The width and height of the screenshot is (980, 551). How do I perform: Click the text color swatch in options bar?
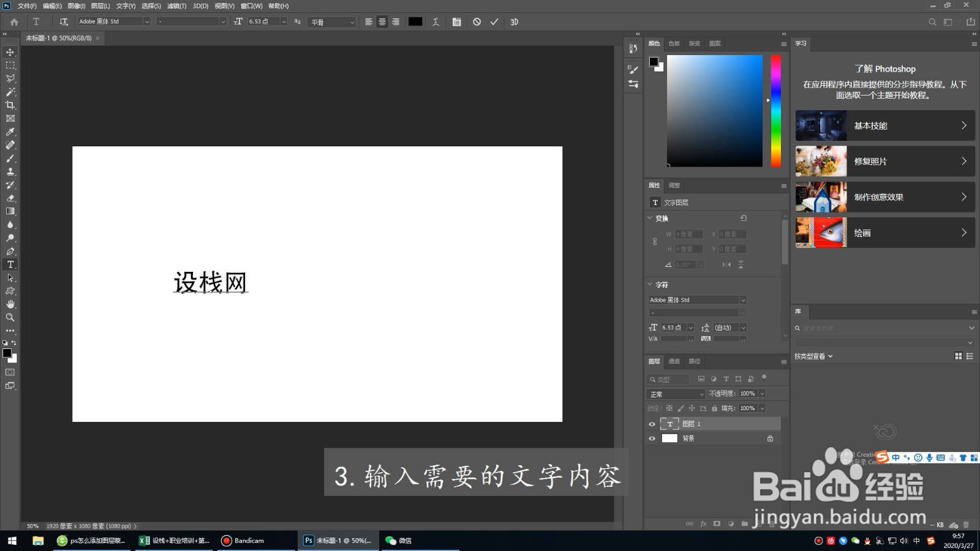[415, 21]
